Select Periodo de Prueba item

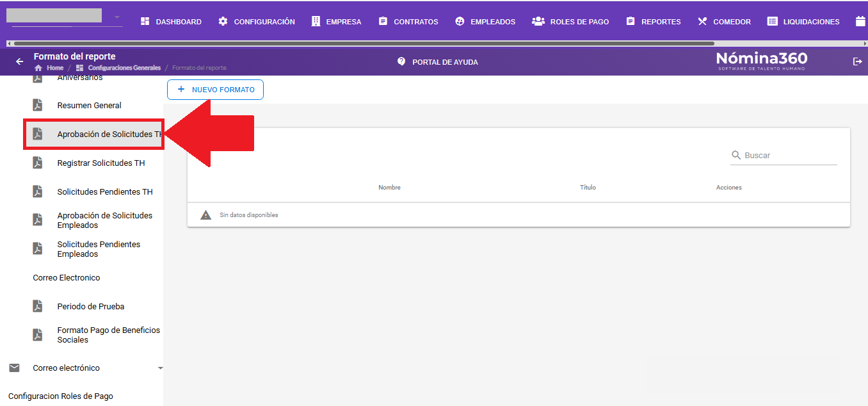91,307
